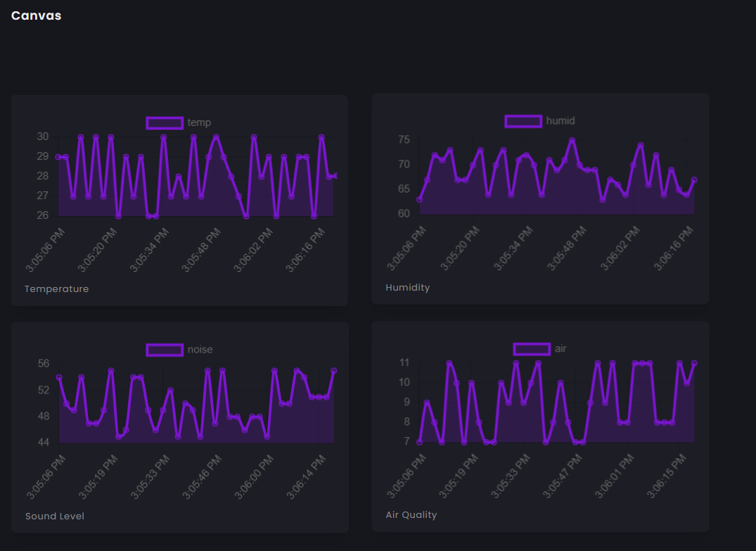756x551 pixels.
Task: Click the purple swatch beside the temp label
Action: click(x=164, y=122)
